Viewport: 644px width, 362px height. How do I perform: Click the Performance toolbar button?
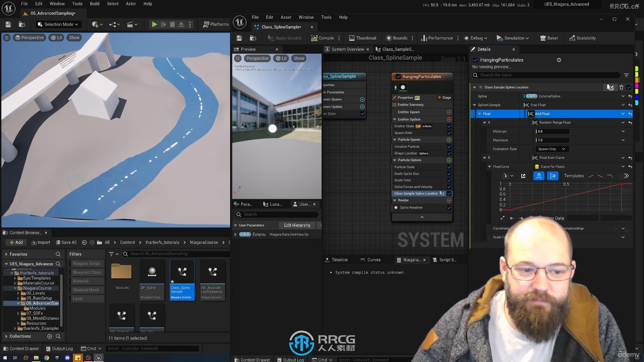coord(437,38)
